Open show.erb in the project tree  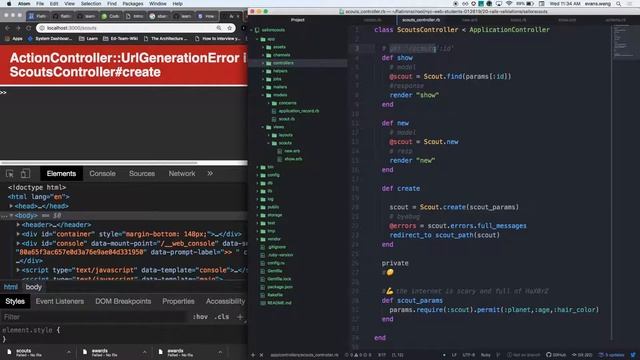290,159
